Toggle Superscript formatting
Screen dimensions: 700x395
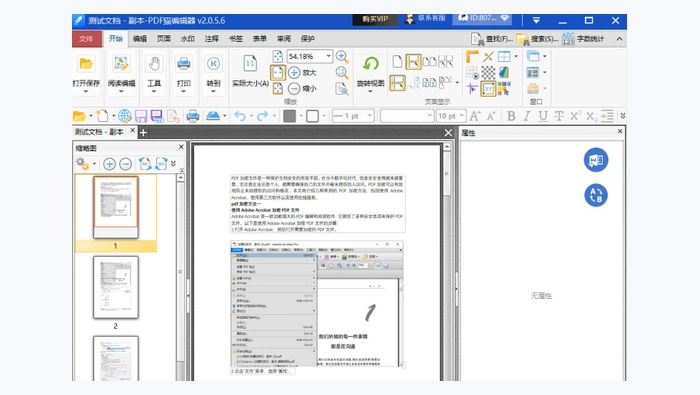575,116
